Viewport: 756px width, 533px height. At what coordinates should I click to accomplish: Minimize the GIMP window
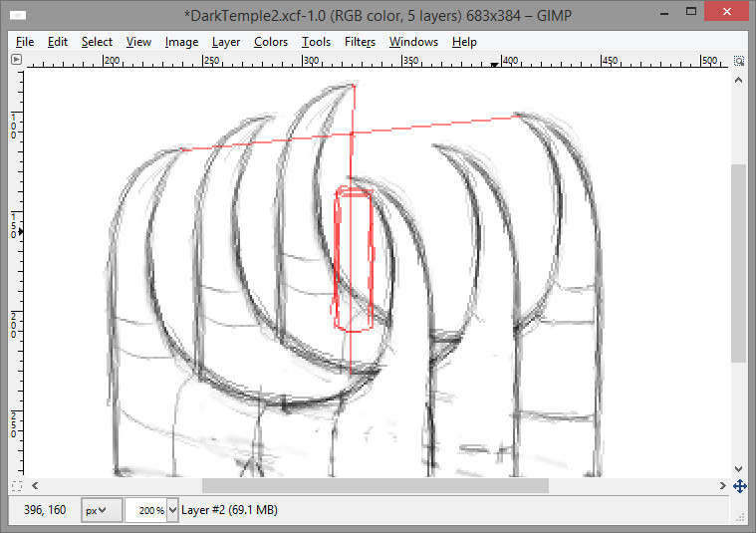coord(664,14)
